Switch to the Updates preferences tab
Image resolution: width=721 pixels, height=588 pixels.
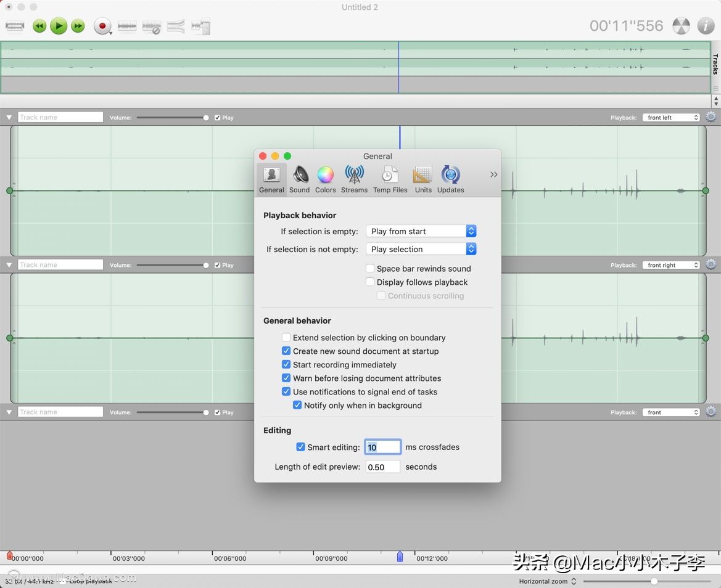pyautogui.click(x=451, y=179)
